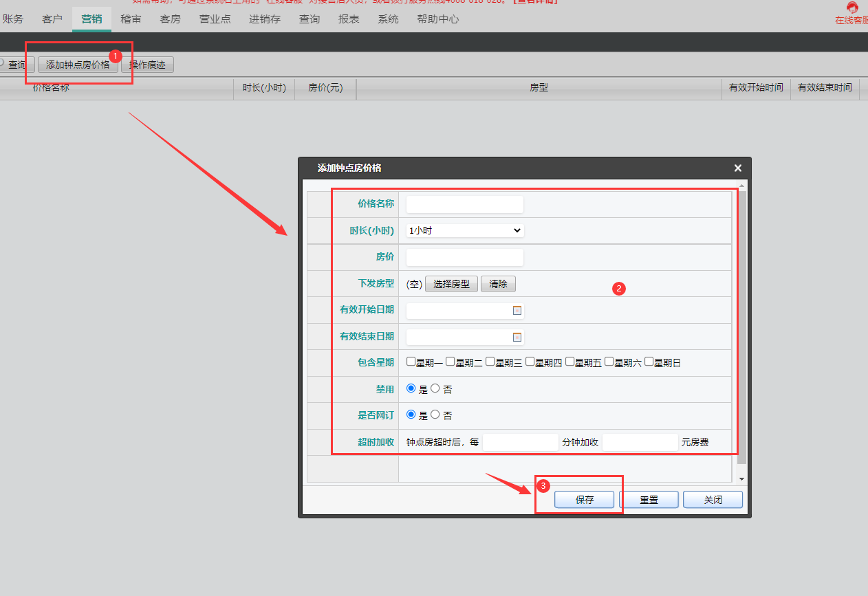Open the 时长(小时) dropdown
The image size is (868, 596).
[x=465, y=231]
